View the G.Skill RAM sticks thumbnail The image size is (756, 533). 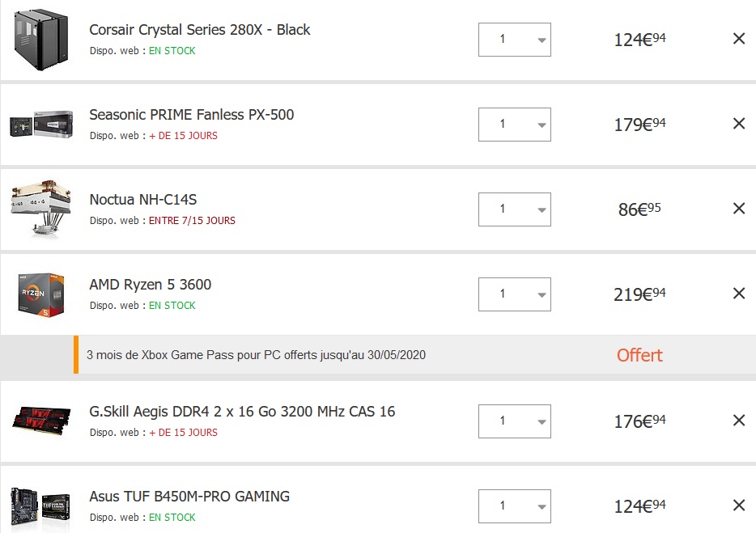point(41,421)
